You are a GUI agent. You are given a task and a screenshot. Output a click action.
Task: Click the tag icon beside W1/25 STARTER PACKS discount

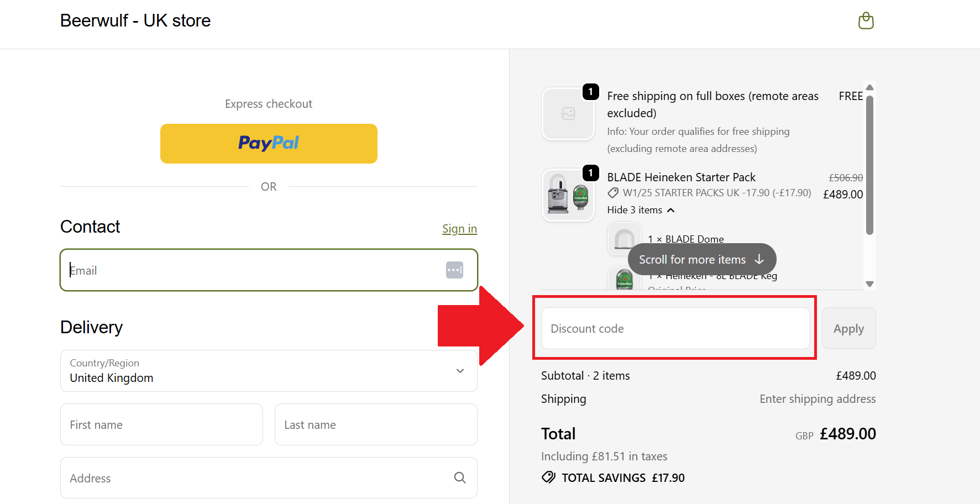[x=612, y=192]
